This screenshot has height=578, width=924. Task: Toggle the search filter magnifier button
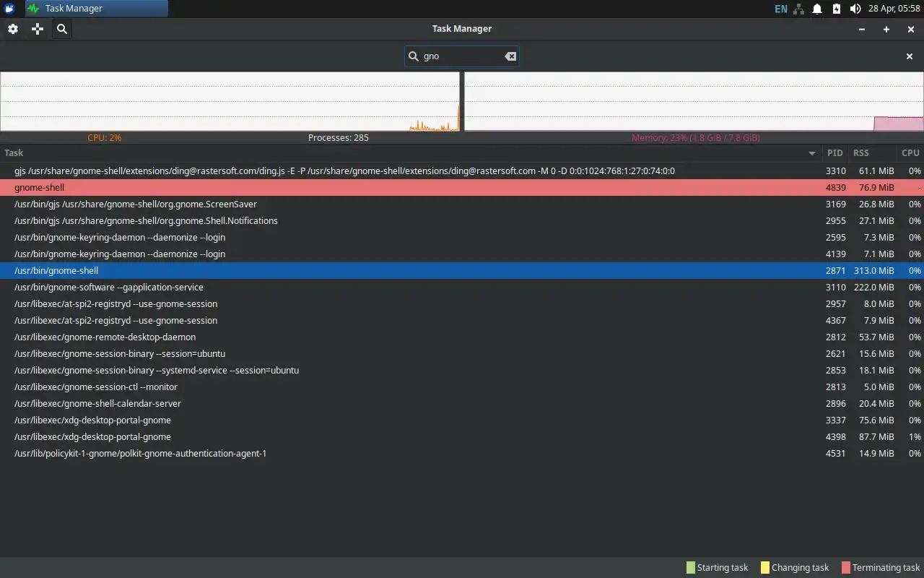(62, 29)
